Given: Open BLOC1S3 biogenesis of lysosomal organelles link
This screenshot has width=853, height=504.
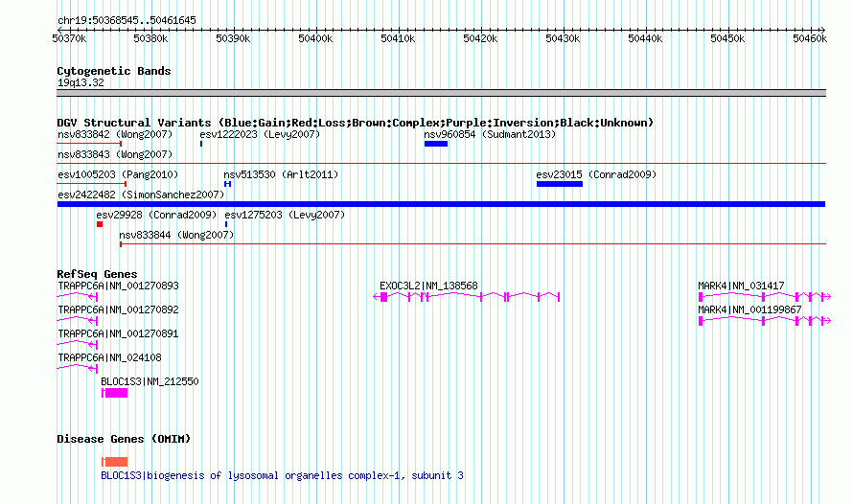Looking at the screenshot, I should point(282,475).
